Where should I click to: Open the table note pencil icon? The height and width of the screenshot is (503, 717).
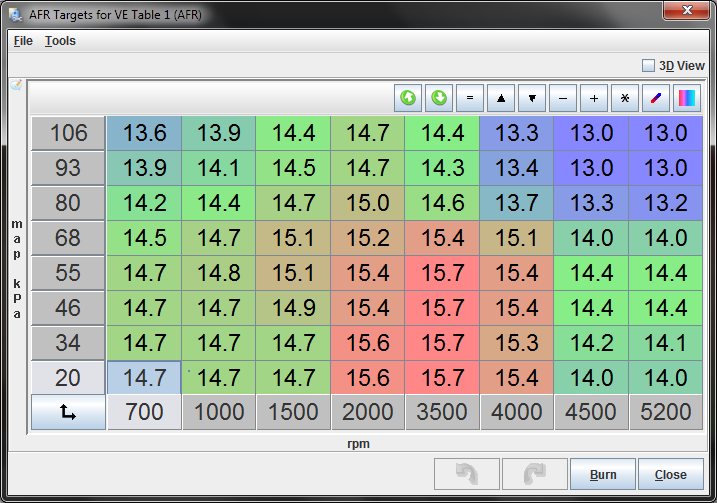point(16,85)
